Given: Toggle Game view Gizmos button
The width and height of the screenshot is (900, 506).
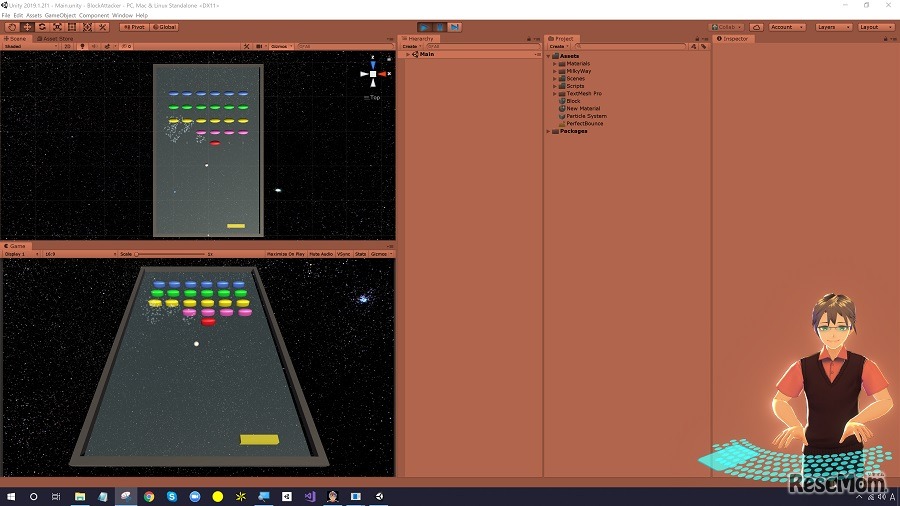Looking at the screenshot, I should point(381,254).
